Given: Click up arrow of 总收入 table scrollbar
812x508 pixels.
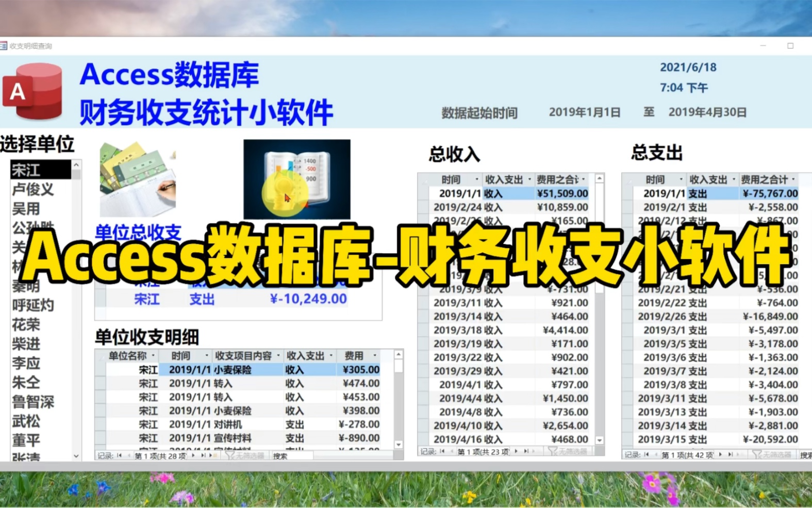Looking at the screenshot, I should click(600, 178).
